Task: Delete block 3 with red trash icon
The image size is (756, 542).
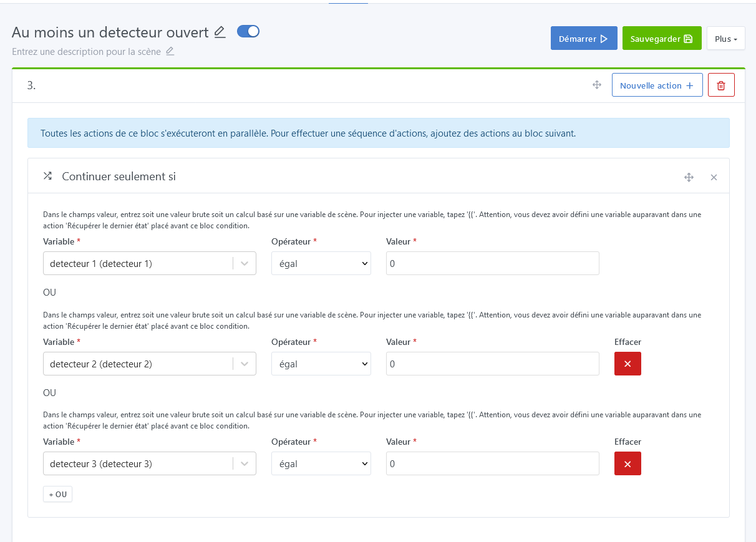Action: tap(721, 85)
